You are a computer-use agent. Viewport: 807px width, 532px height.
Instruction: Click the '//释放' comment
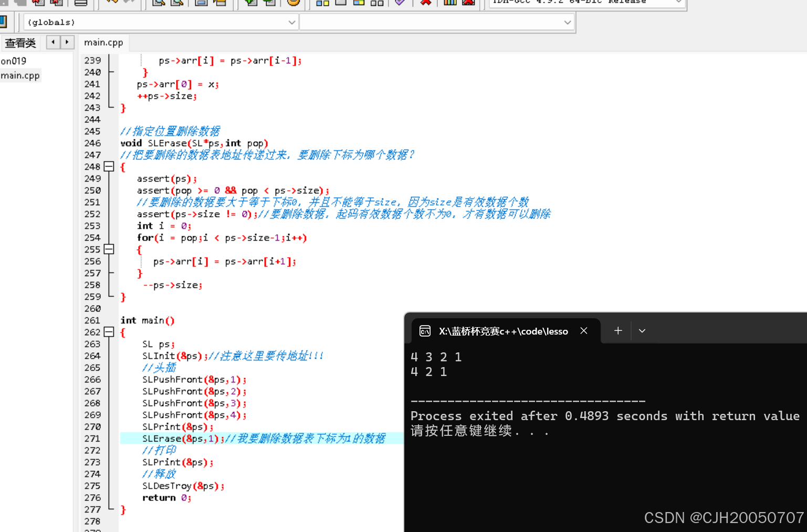click(159, 474)
